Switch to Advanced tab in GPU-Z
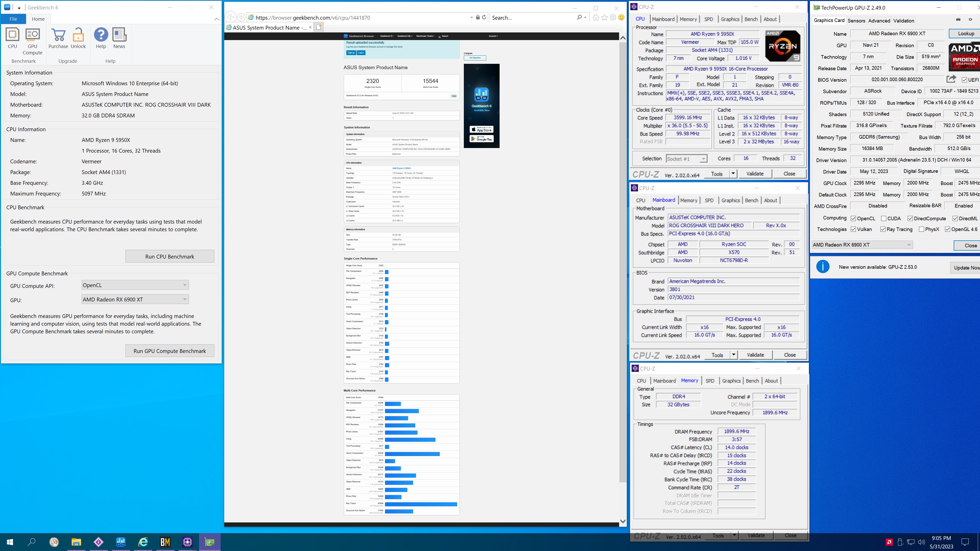This screenshot has width=980, height=551. tap(879, 20)
